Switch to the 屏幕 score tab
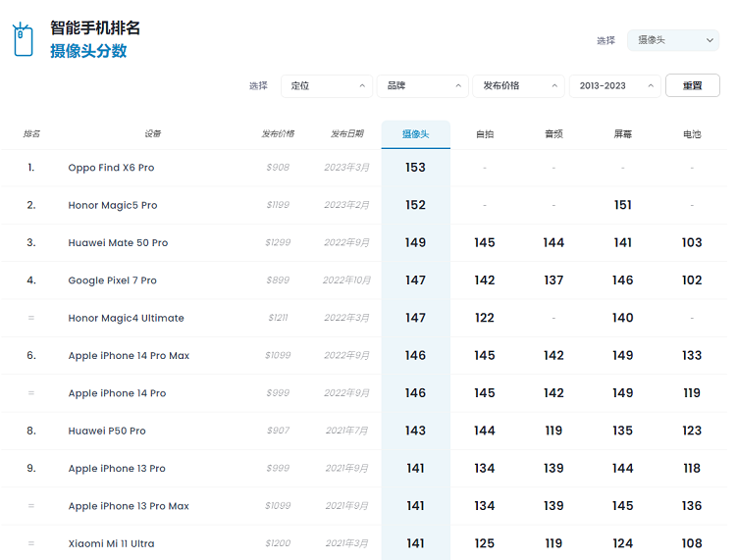736x560 pixels. (x=622, y=134)
